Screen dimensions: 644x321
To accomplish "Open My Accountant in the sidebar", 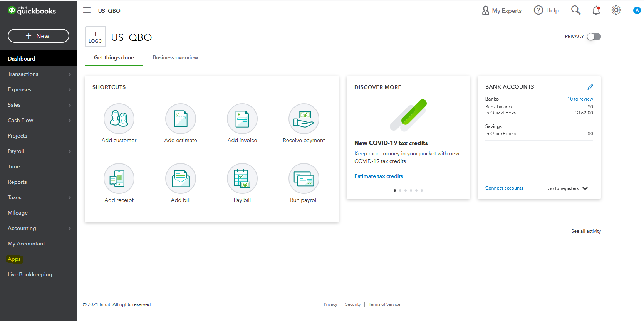I will (x=39, y=244).
